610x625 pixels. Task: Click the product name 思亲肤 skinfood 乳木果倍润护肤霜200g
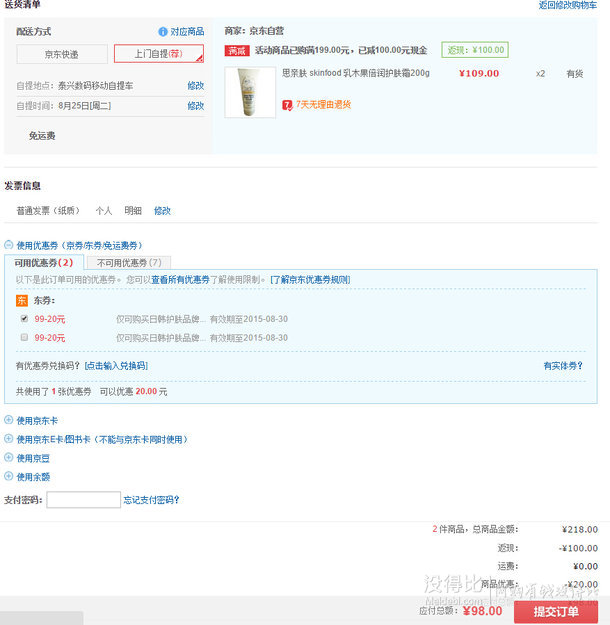tap(356, 73)
